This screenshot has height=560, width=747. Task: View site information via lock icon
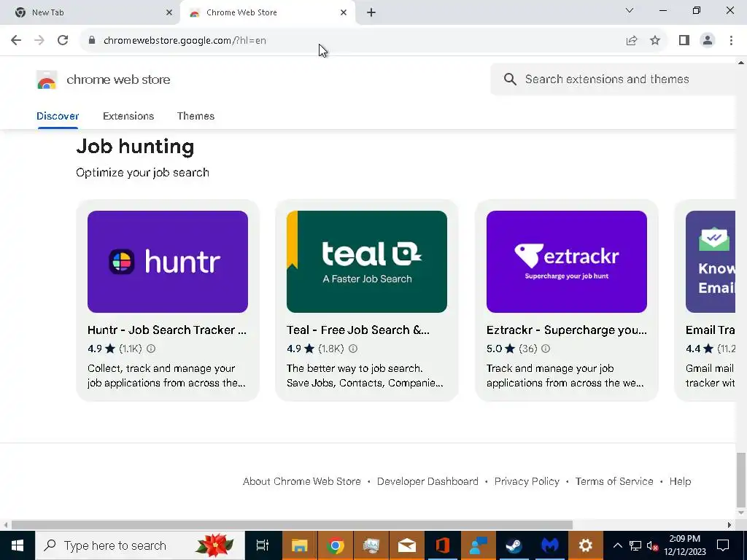92,41
